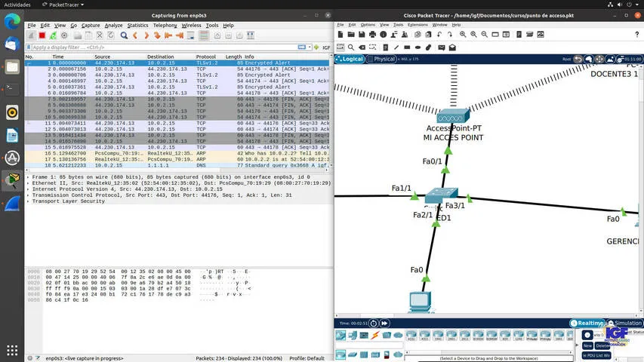Select the Inspect magnifier tool

[x=351, y=48]
